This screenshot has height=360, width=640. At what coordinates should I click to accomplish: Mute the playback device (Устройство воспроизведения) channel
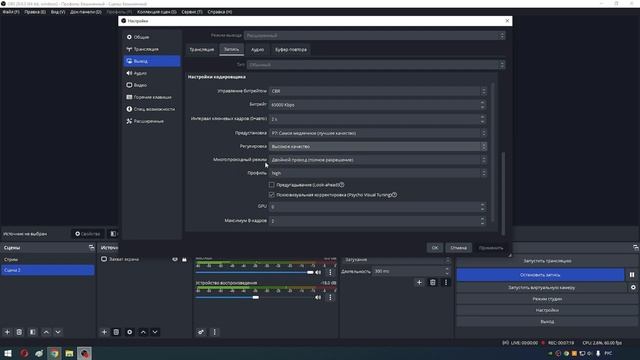(x=318, y=298)
